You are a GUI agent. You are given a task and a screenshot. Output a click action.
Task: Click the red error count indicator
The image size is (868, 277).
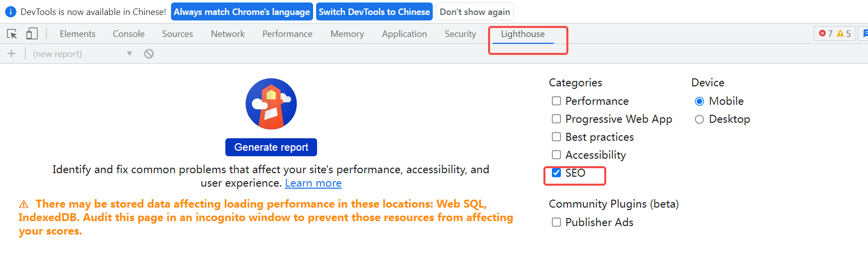click(x=826, y=33)
